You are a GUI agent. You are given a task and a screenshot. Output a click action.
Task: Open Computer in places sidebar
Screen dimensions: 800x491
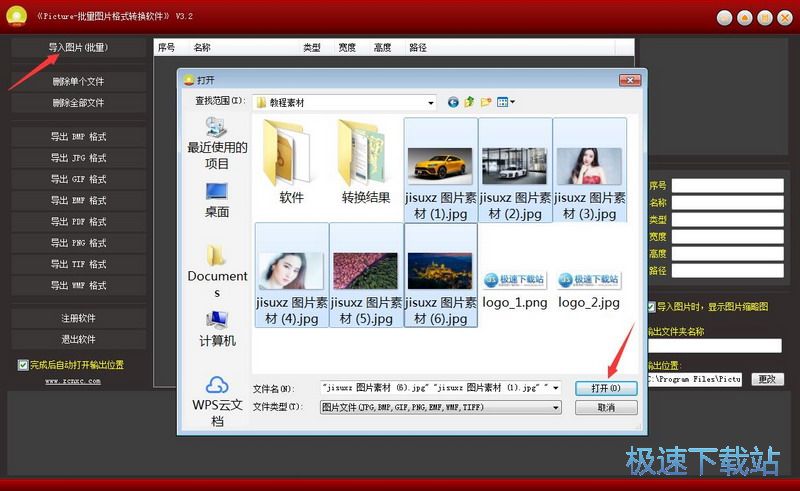tap(217, 328)
